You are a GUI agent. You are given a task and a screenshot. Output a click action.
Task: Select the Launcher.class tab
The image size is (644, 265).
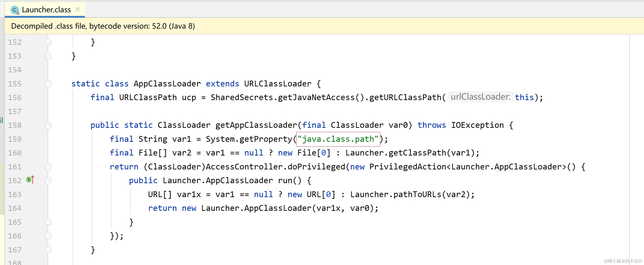pos(46,10)
